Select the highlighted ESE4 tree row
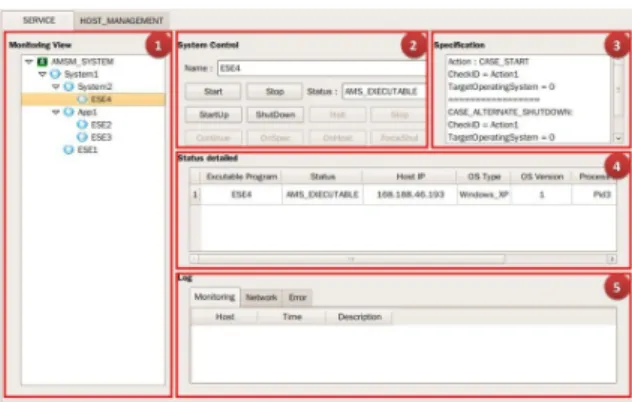 (93, 99)
